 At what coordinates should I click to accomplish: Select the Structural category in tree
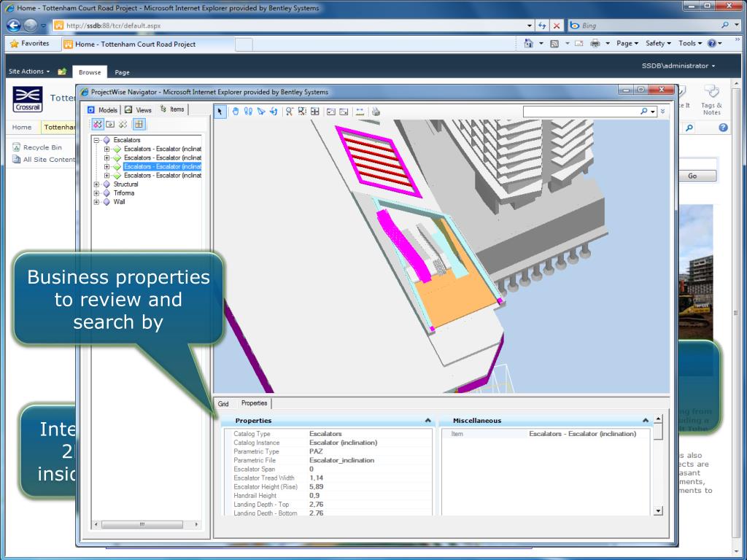[125, 184]
